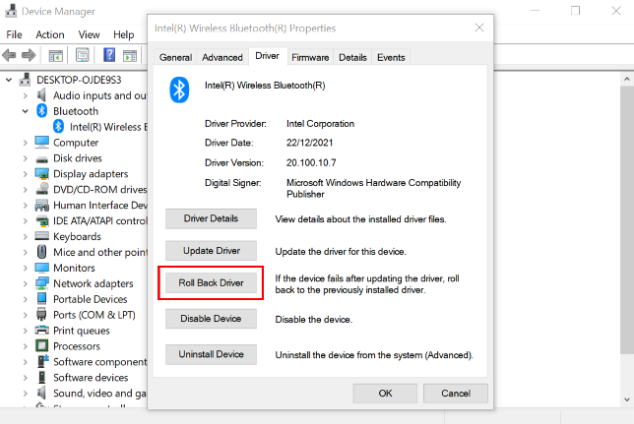The height and width of the screenshot is (424, 634).
Task: Click the Bluetooth category icon
Action: pos(42,111)
